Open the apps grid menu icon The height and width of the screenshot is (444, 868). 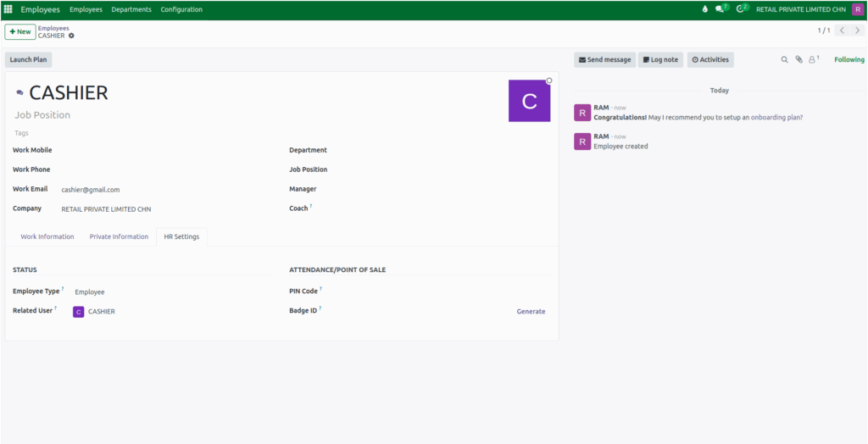coord(8,9)
